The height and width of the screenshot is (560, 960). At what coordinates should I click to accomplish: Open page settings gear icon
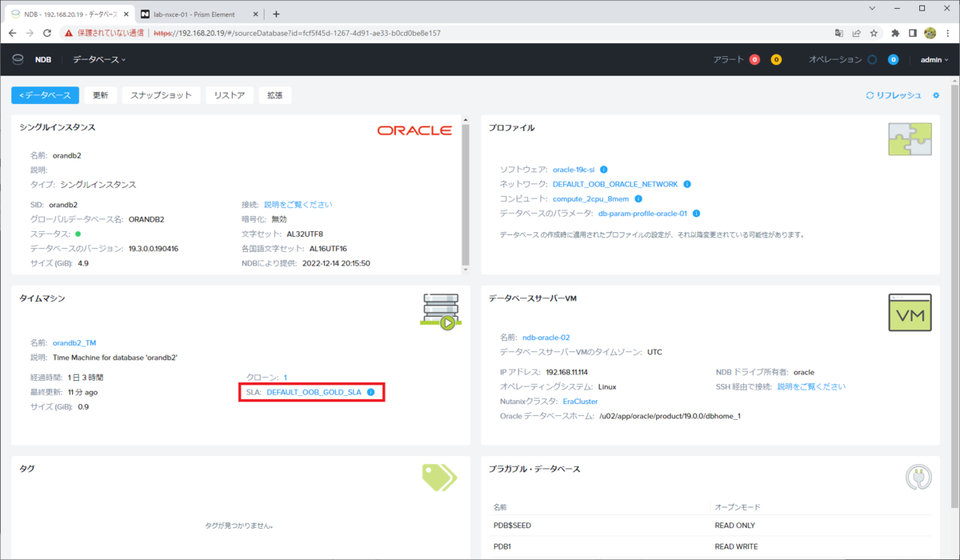point(936,95)
